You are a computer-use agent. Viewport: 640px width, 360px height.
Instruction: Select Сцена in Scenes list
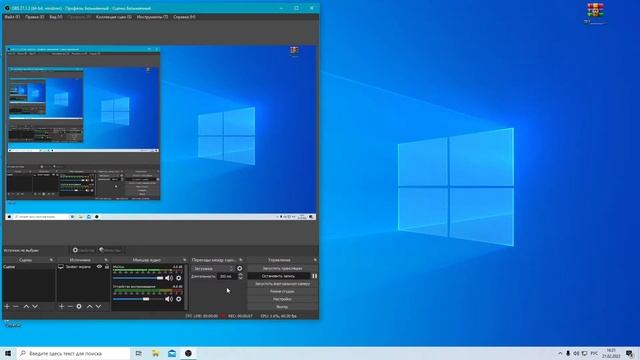(x=29, y=267)
